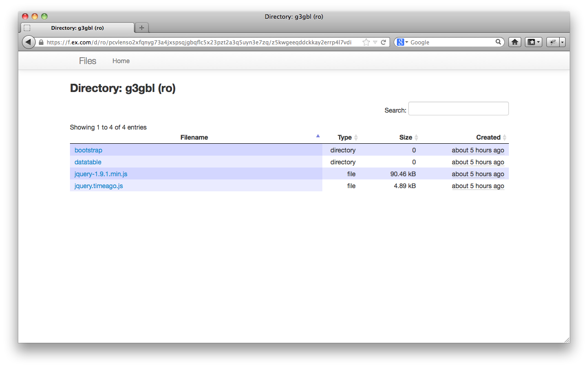Screen dimensions: 588x368
Task: Bookmark this page with the star icon
Action: point(366,42)
